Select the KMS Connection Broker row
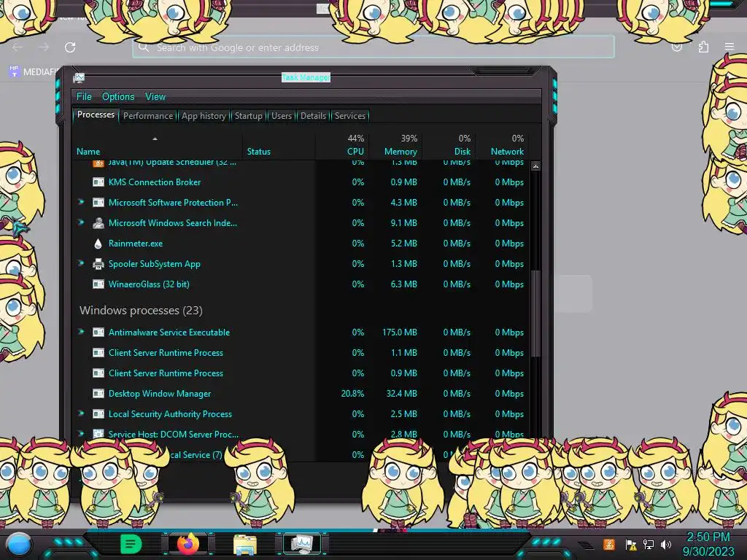This screenshot has width=747, height=560. (302, 182)
